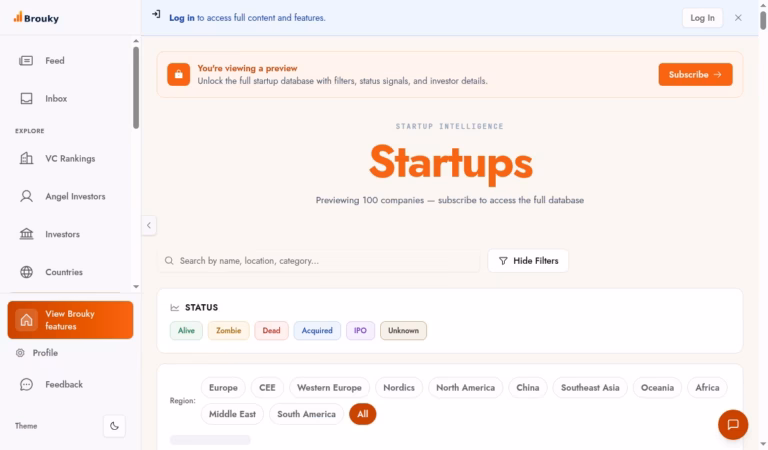Image resolution: width=768 pixels, height=450 pixels.
Task: Open the Feed icon in sidebar
Action: tap(26, 61)
